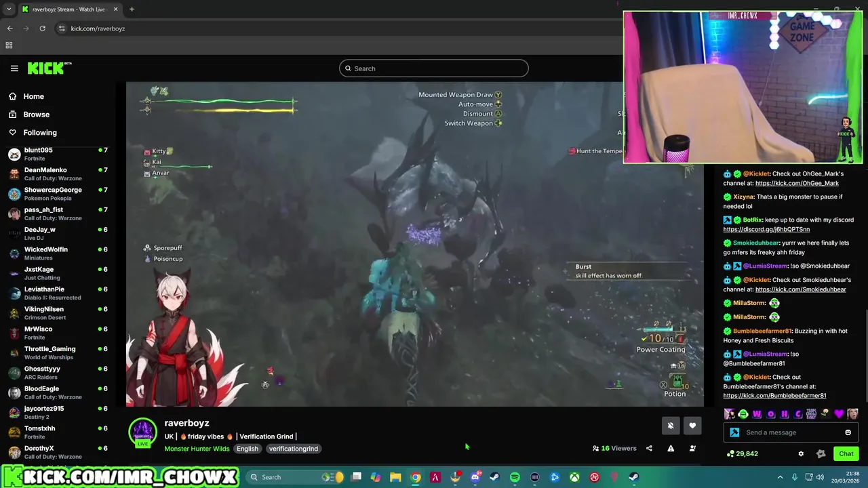Open Spotify from the taskbar
The height and width of the screenshot is (488, 868).
[x=515, y=477]
